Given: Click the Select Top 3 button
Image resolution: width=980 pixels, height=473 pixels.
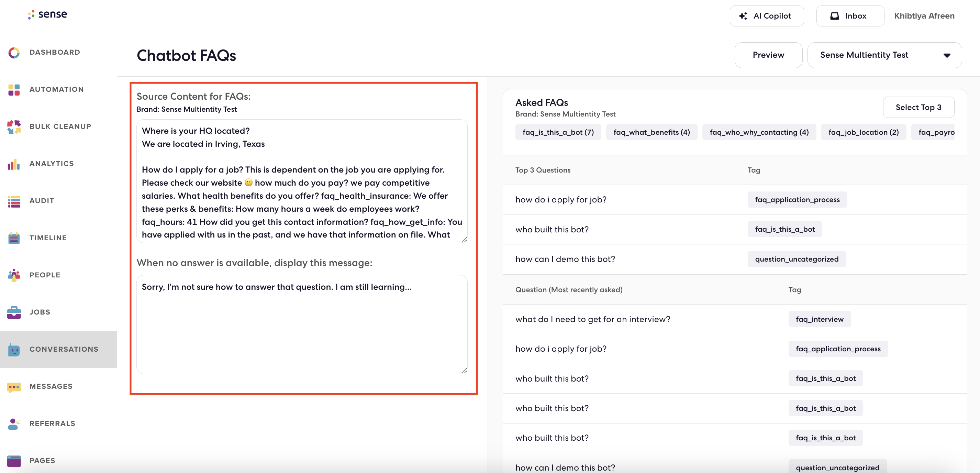Looking at the screenshot, I should pos(918,107).
